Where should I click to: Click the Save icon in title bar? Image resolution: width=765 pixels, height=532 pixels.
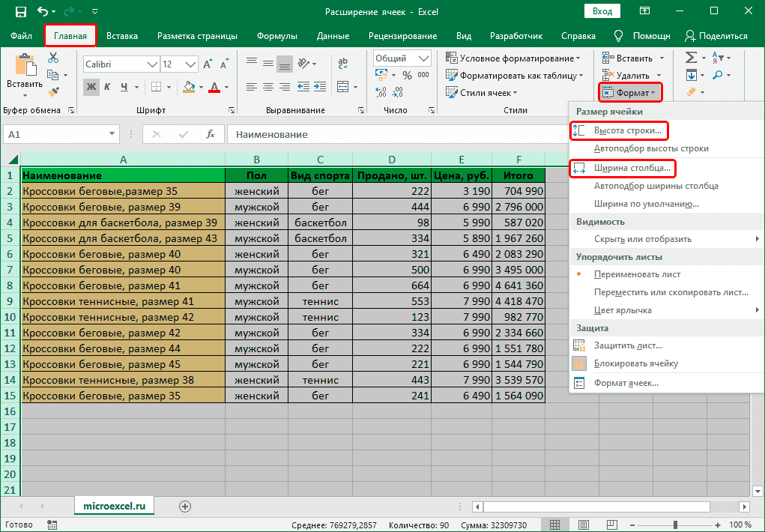pyautogui.click(x=20, y=12)
